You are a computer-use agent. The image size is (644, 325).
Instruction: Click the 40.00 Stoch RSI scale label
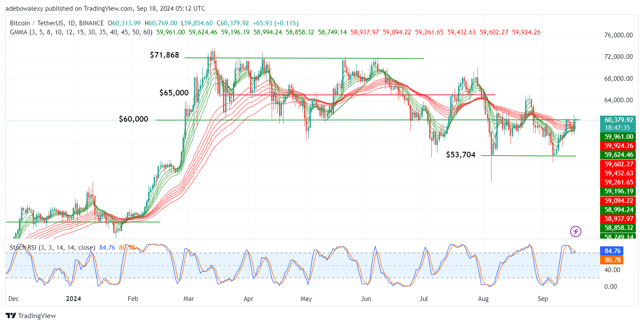pyautogui.click(x=612, y=270)
